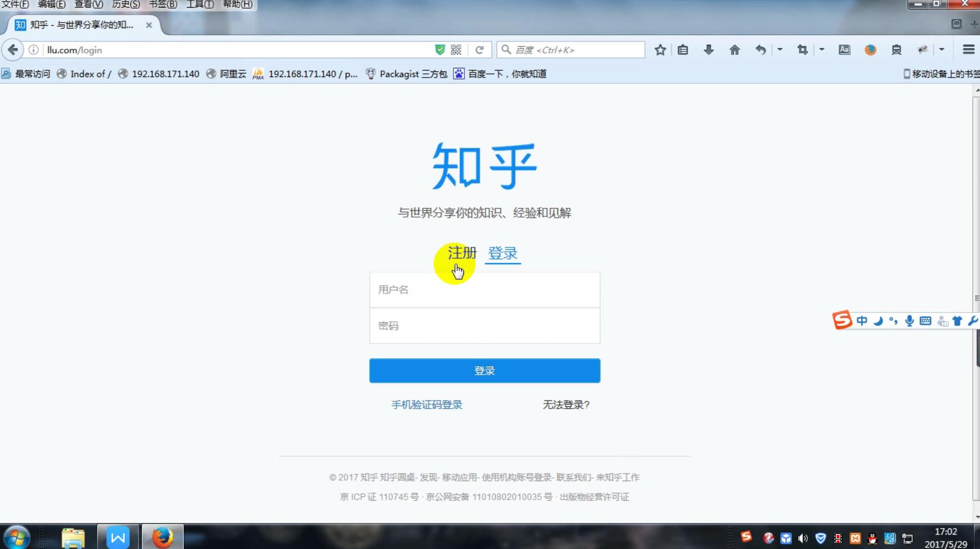This screenshot has height=549, width=980.
Task: Open Packagist 三方包 bookmark
Action: (406, 74)
